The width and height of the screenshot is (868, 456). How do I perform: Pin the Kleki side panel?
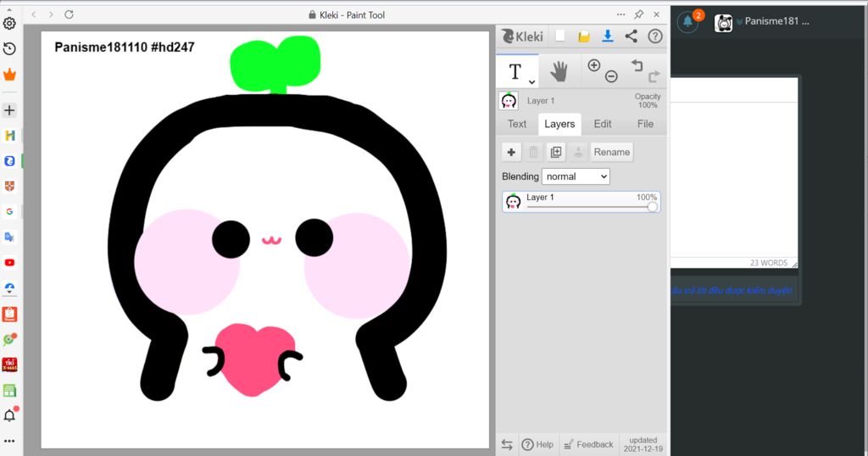coord(639,14)
